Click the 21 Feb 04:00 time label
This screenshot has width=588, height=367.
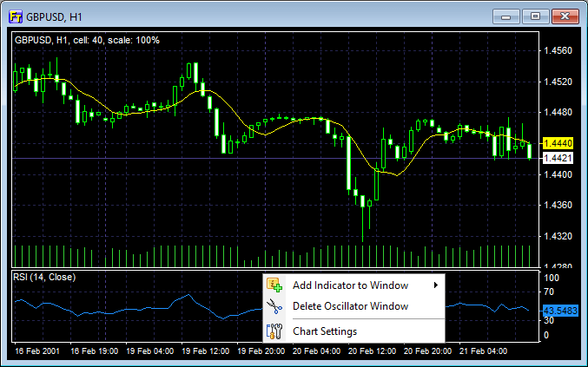tap(483, 351)
